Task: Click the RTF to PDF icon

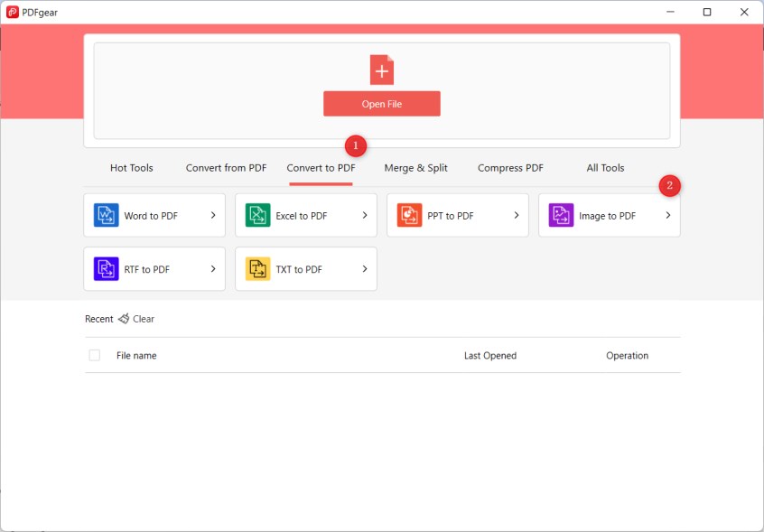Action: pyautogui.click(x=106, y=269)
